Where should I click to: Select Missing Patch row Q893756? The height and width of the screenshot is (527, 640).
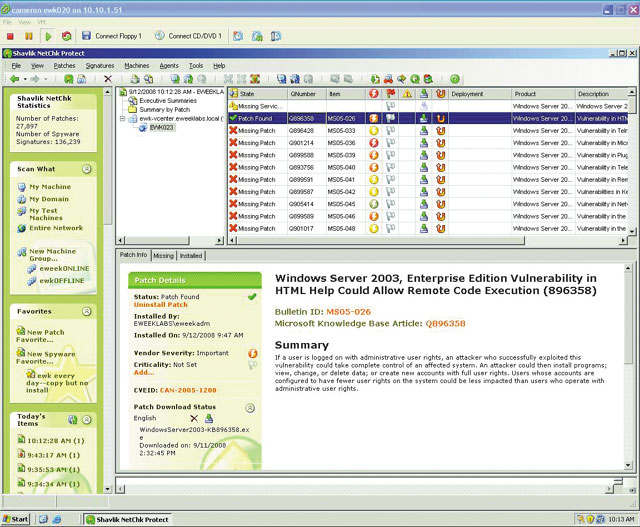[x=429, y=167]
